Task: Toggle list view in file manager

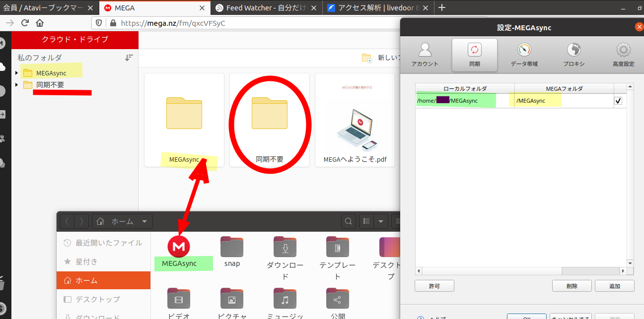Action: click(x=366, y=221)
